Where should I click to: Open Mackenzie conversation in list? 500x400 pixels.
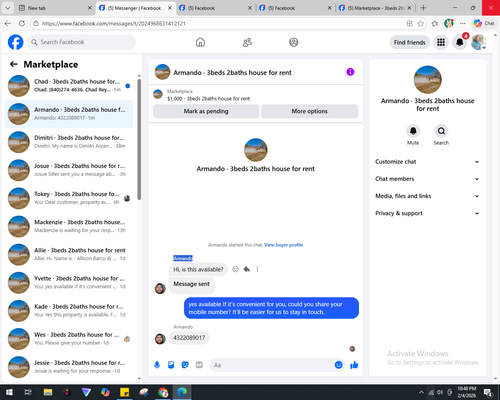(69, 226)
